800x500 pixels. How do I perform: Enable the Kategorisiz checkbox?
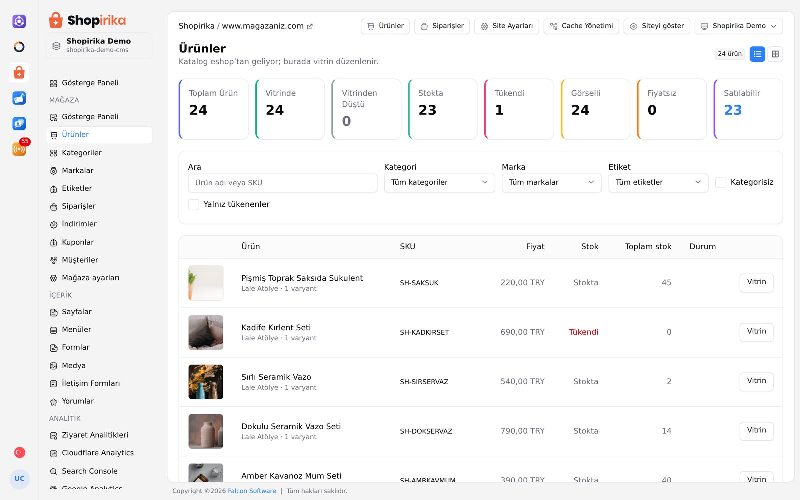click(x=721, y=182)
